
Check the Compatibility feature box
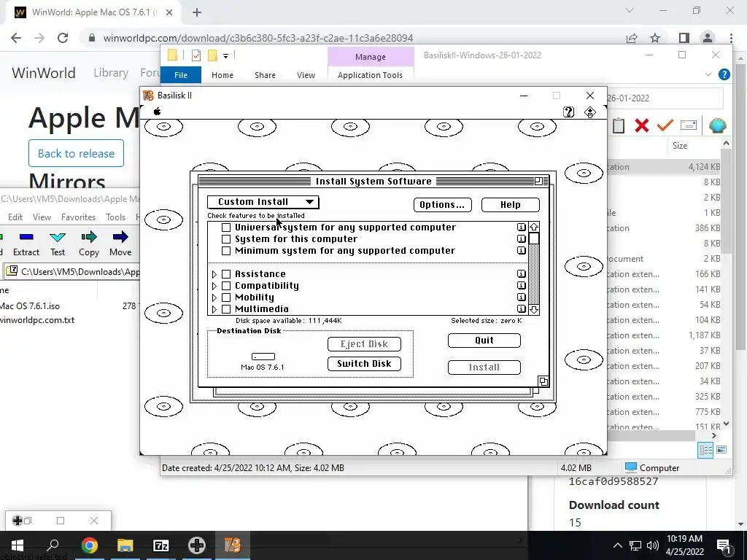click(x=226, y=286)
